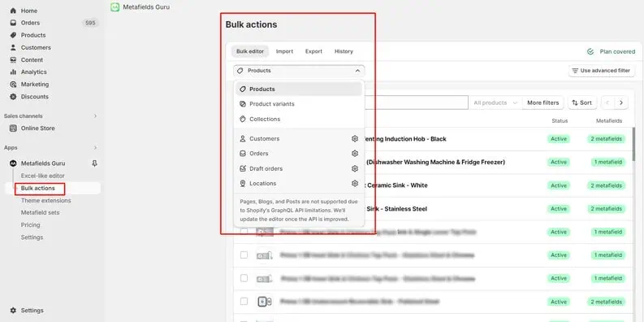Click the gear icon next to Customers option

355,138
